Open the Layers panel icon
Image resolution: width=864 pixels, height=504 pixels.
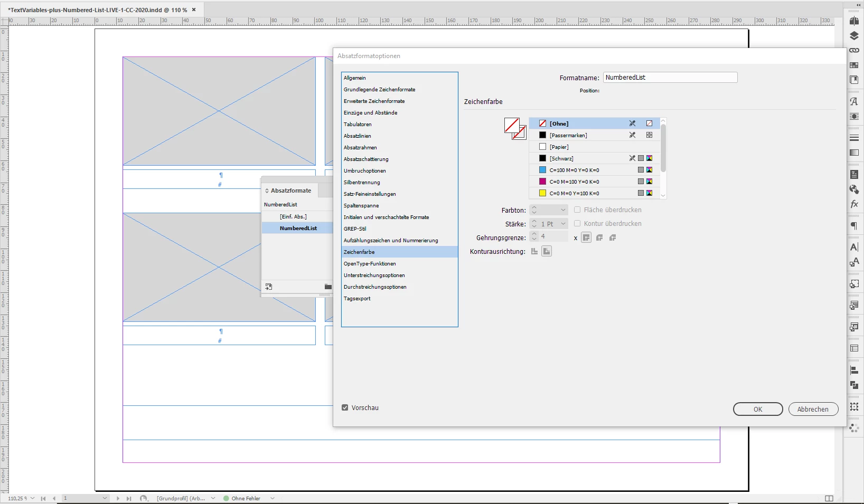tap(854, 36)
